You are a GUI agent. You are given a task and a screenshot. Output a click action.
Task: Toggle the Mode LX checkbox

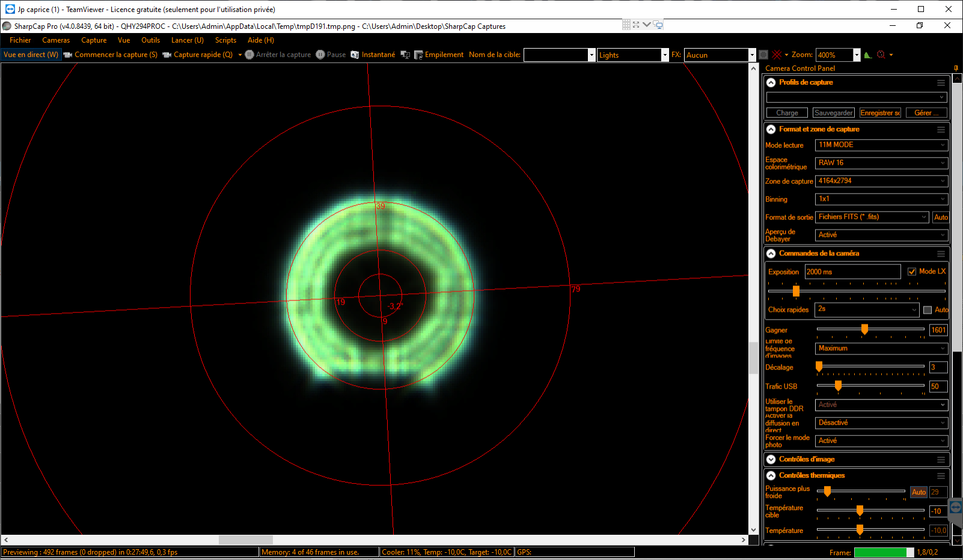(x=912, y=272)
